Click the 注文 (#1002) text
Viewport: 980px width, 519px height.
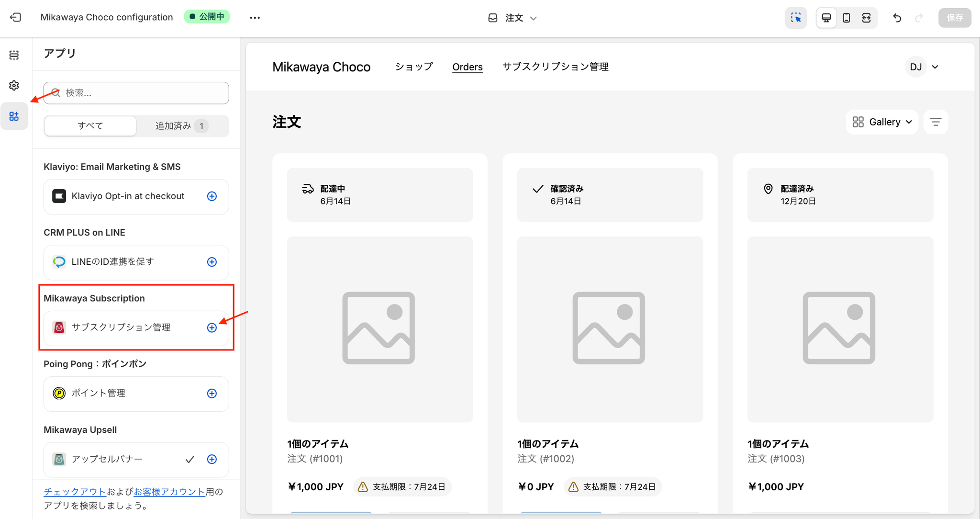[546, 459]
